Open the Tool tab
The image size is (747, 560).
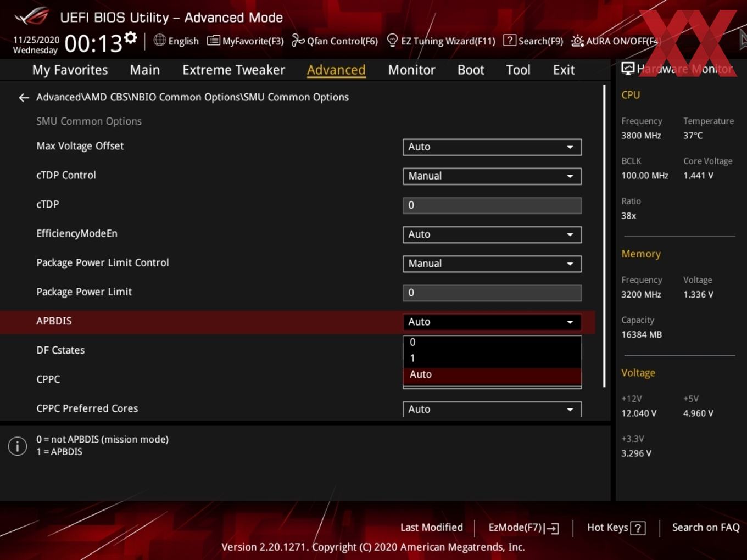518,70
